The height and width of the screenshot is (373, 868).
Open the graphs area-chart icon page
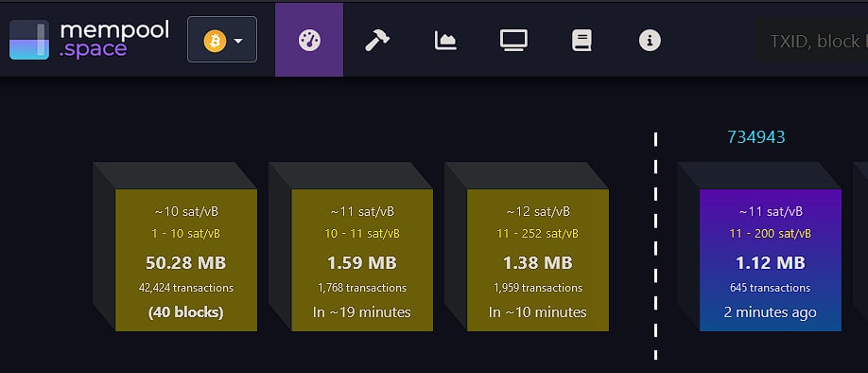(x=445, y=41)
